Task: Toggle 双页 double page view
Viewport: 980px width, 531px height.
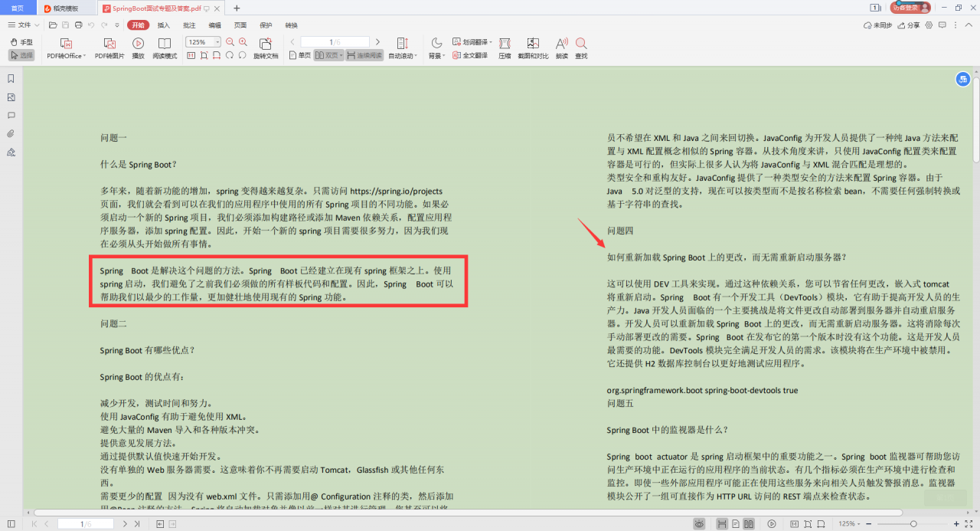Action: (x=328, y=55)
